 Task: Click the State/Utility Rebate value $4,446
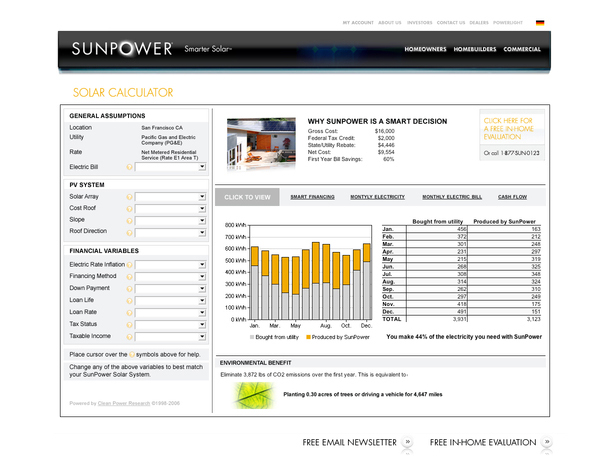point(386,145)
